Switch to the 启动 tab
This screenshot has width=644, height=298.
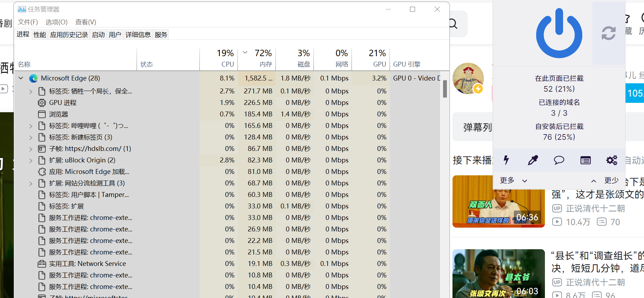(98, 35)
